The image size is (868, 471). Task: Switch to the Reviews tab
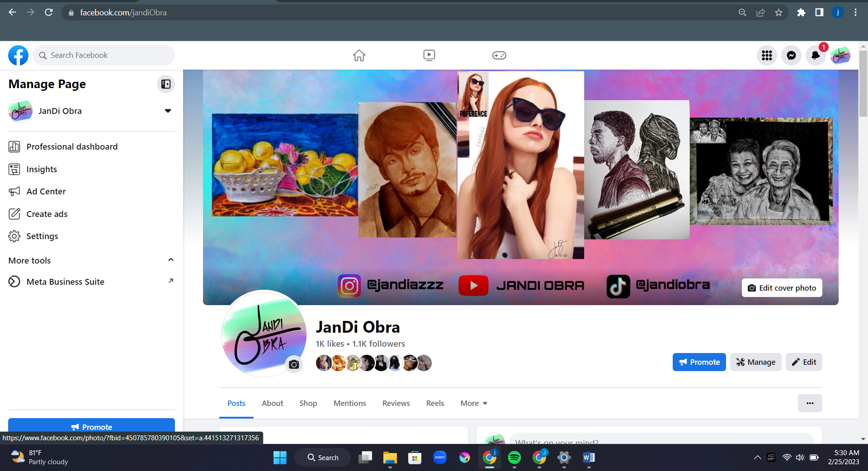tap(396, 403)
